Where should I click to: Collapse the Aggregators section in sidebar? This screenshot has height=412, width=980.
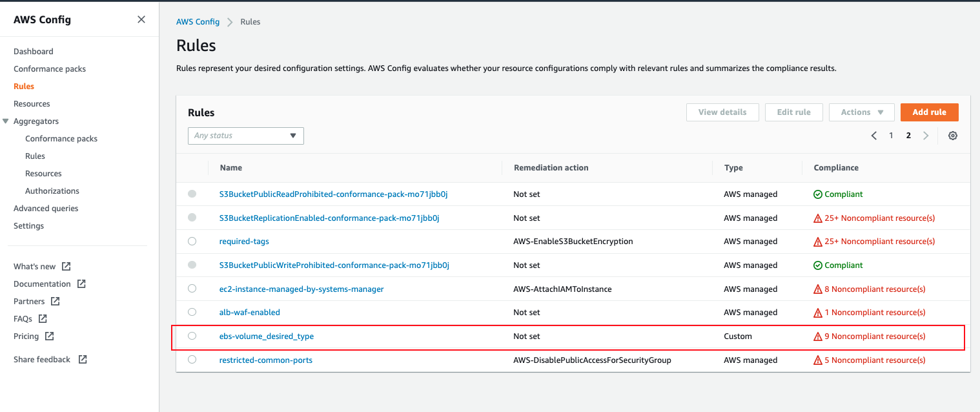[6, 121]
